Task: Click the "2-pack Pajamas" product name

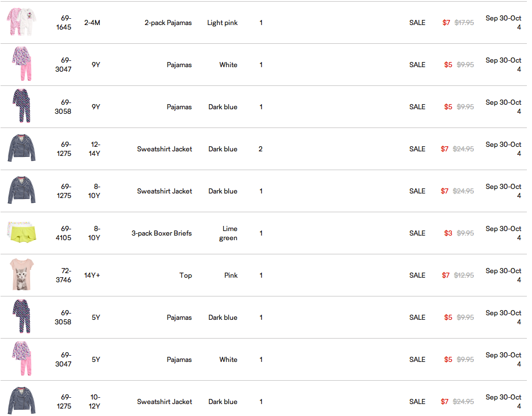Action: [168, 23]
